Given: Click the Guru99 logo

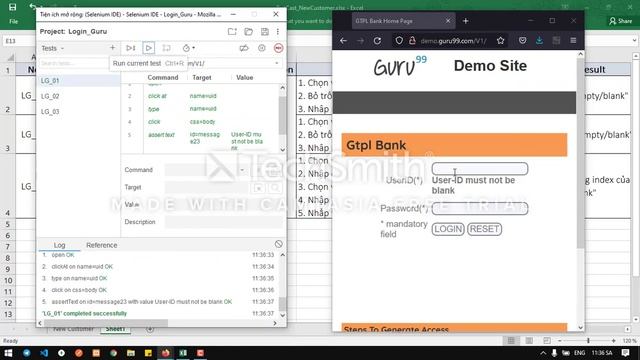Looking at the screenshot, I should [x=400, y=66].
